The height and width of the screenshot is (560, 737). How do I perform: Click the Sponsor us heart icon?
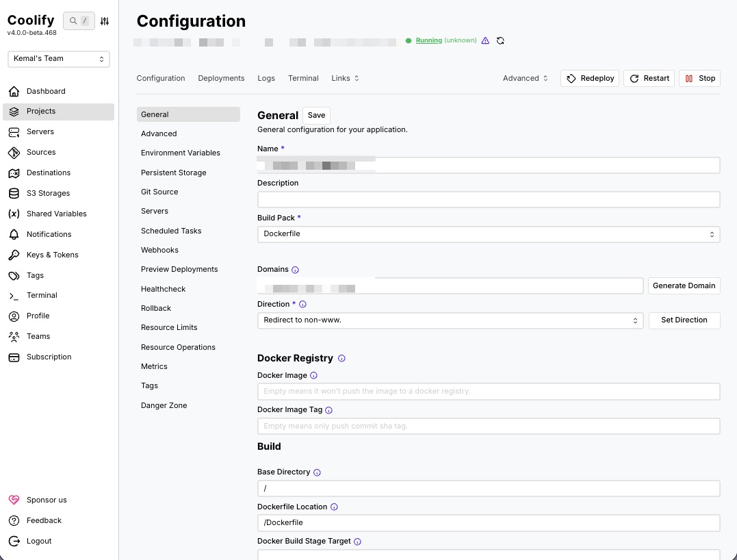tap(14, 500)
